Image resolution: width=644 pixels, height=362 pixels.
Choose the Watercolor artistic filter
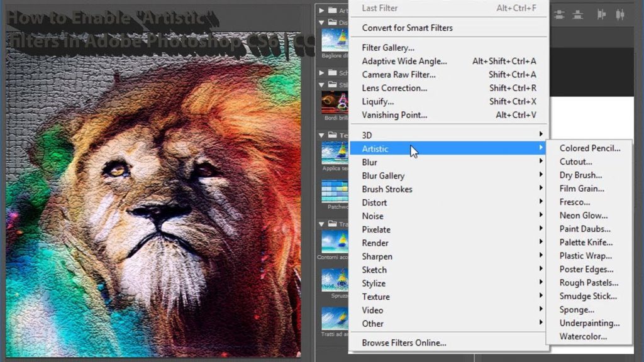[x=589, y=337]
